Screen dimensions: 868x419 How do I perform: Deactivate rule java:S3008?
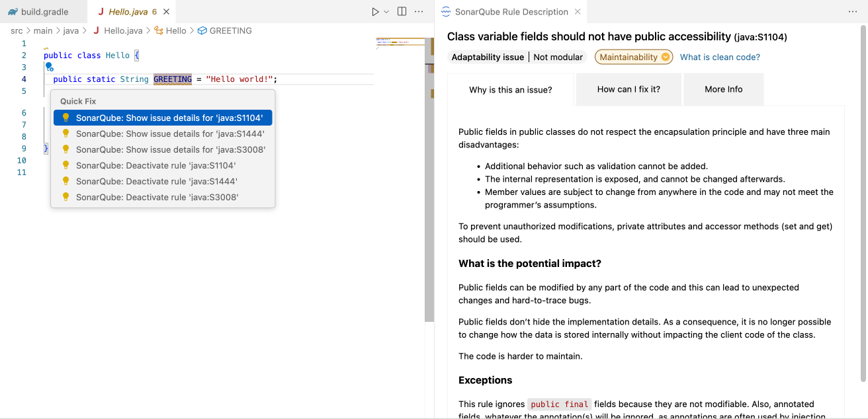(x=163, y=197)
